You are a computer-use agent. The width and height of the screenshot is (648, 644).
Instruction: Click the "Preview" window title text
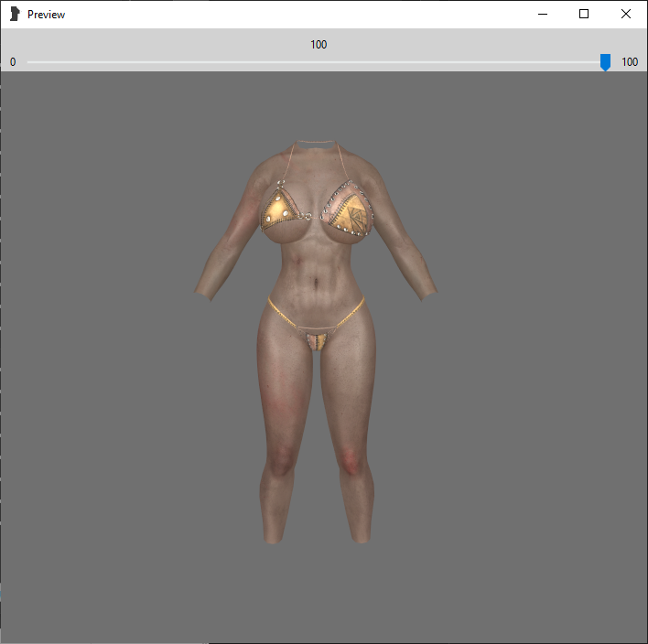click(x=47, y=15)
